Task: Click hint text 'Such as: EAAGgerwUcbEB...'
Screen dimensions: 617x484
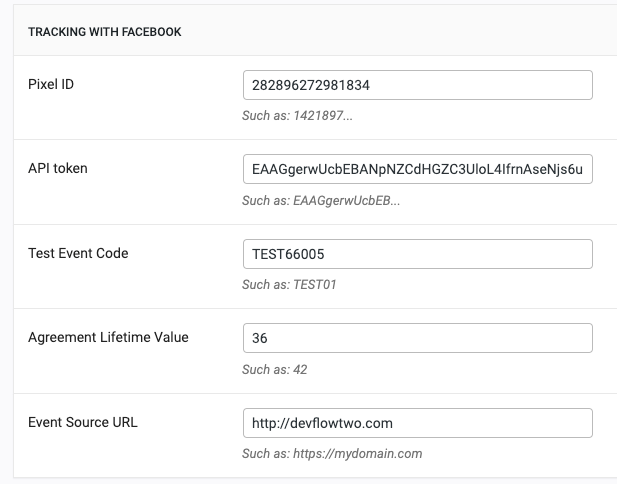Action: [321, 201]
